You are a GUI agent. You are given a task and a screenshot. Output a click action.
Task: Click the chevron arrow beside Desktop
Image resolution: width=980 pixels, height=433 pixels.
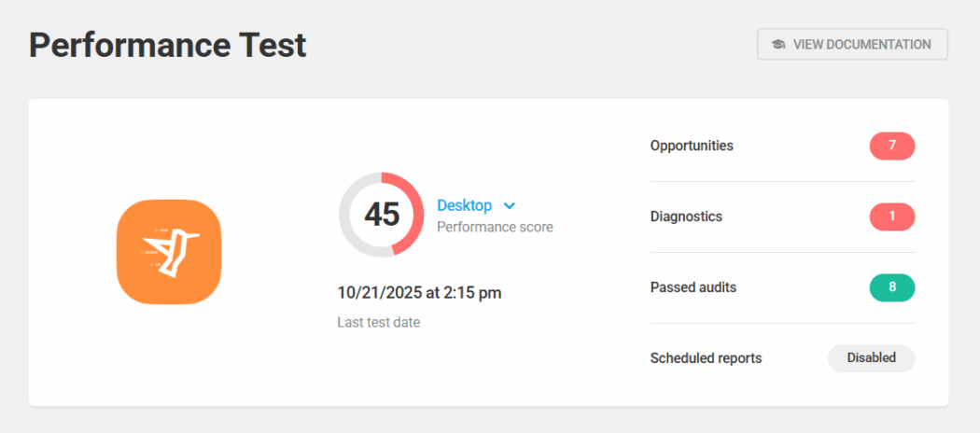coord(510,206)
